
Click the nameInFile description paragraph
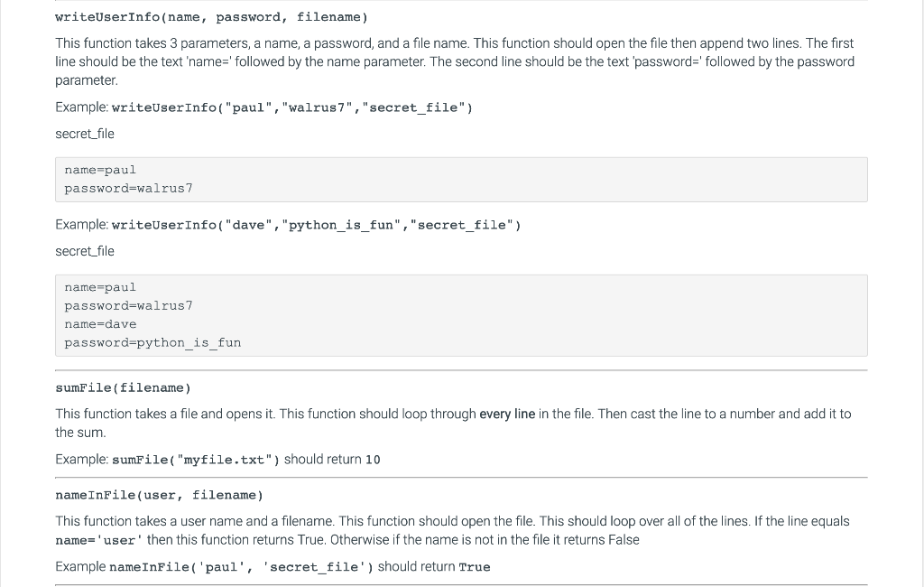coord(453,530)
